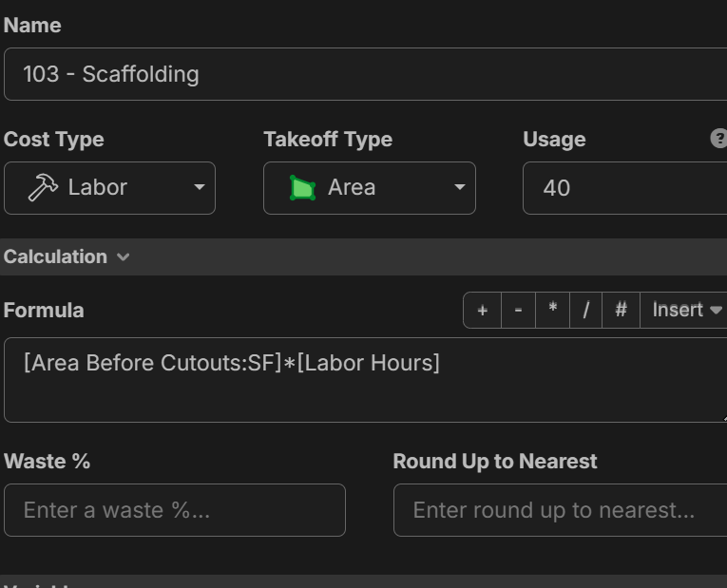Insert a minus operator into the formula

click(x=517, y=311)
